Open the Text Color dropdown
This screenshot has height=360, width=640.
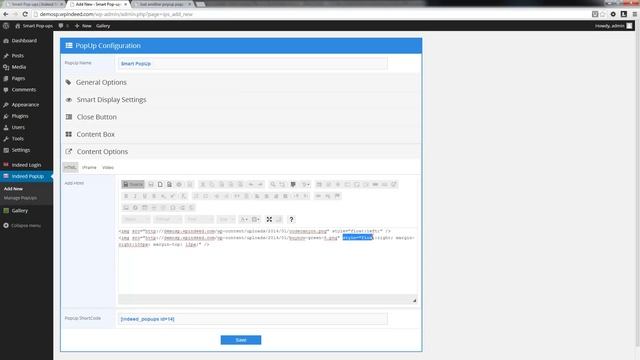244,219
